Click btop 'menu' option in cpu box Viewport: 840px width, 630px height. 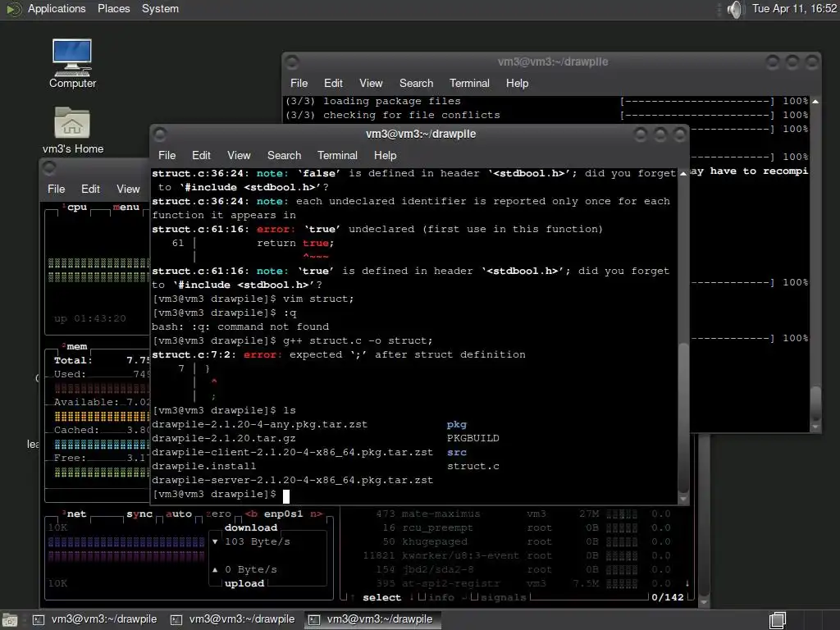pos(126,207)
